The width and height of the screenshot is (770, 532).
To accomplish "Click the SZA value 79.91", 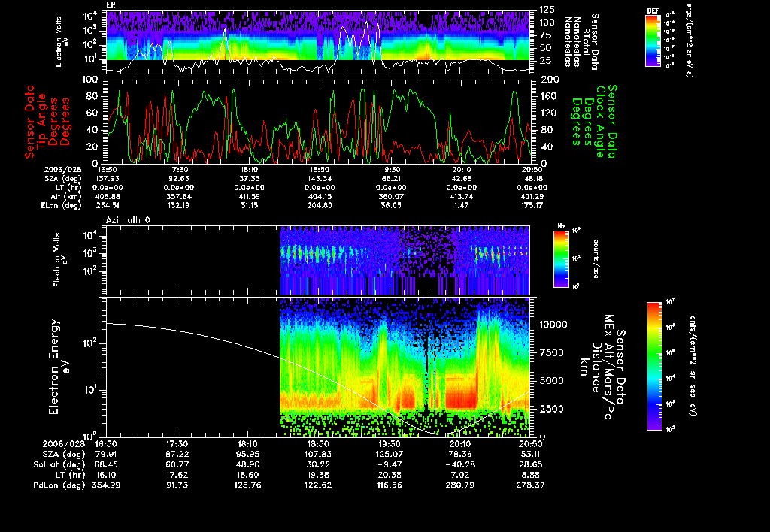I will [x=106, y=454].
